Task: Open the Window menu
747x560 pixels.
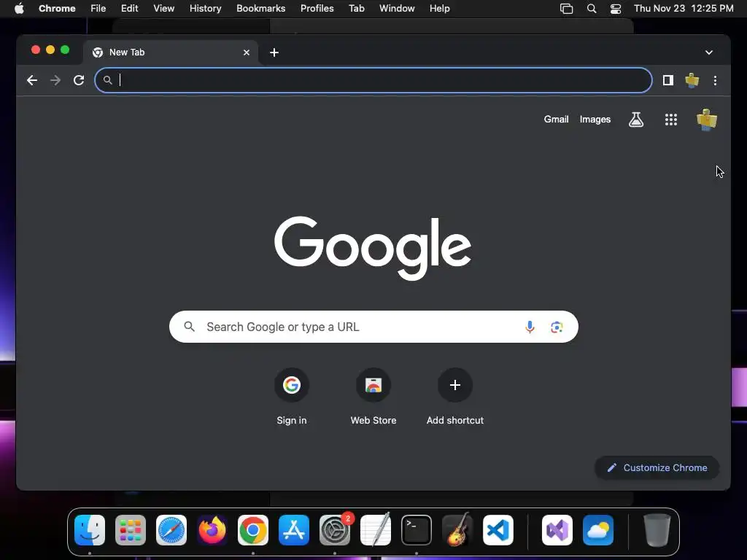Action: point(397,9)
